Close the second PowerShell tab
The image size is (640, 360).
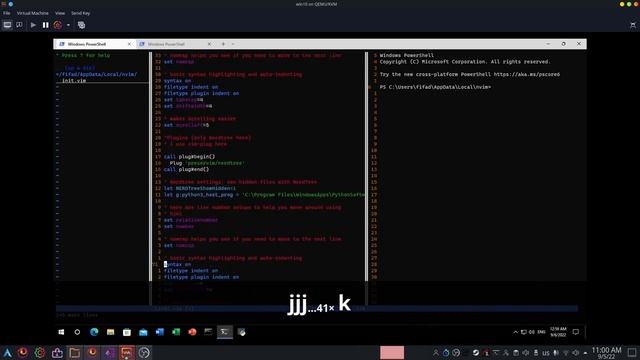(x=209, y=44)
